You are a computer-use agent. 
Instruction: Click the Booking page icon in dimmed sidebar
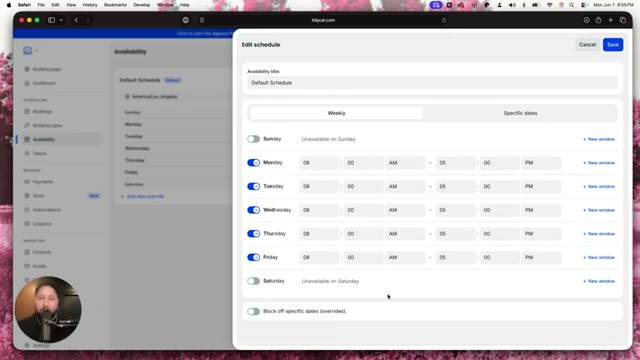tap(27, 69)
